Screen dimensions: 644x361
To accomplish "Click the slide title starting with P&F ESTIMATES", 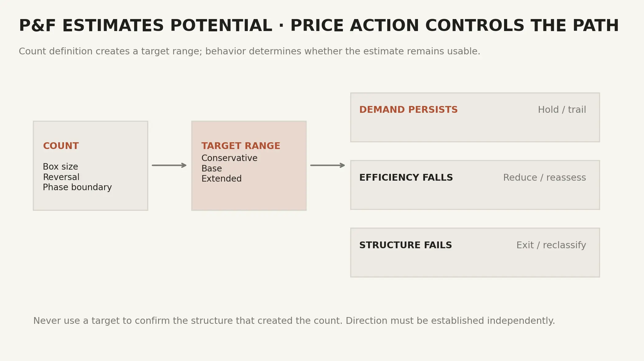I will [x=319, y=26].
